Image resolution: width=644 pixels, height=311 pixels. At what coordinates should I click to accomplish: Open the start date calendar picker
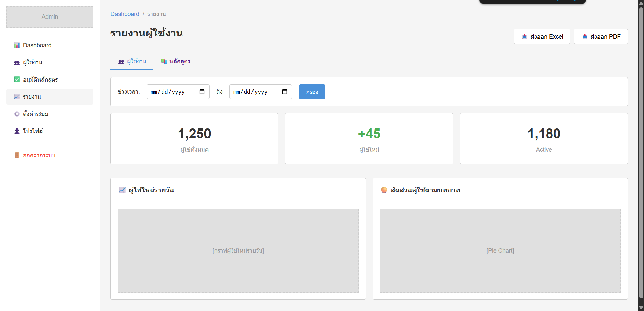[202, 91]
